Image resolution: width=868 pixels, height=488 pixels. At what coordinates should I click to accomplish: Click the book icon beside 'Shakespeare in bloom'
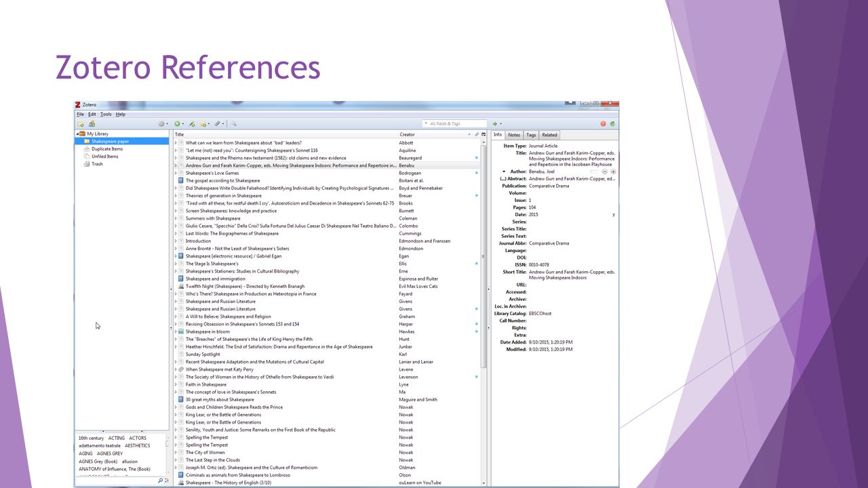[181, 331]
